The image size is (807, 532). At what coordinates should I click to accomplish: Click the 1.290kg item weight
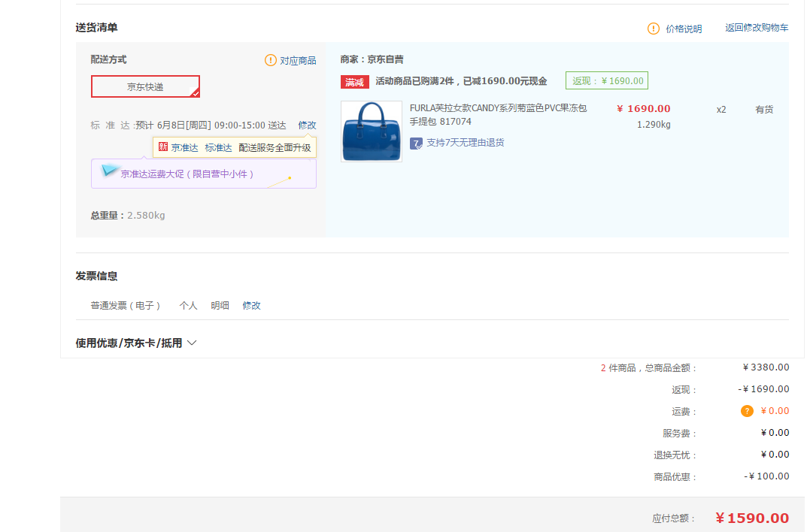tap(654, 125)
